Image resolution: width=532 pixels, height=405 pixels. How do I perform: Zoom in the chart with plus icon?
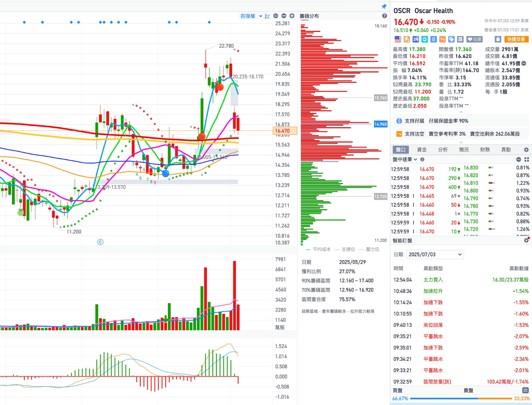(x=292, y=16)
